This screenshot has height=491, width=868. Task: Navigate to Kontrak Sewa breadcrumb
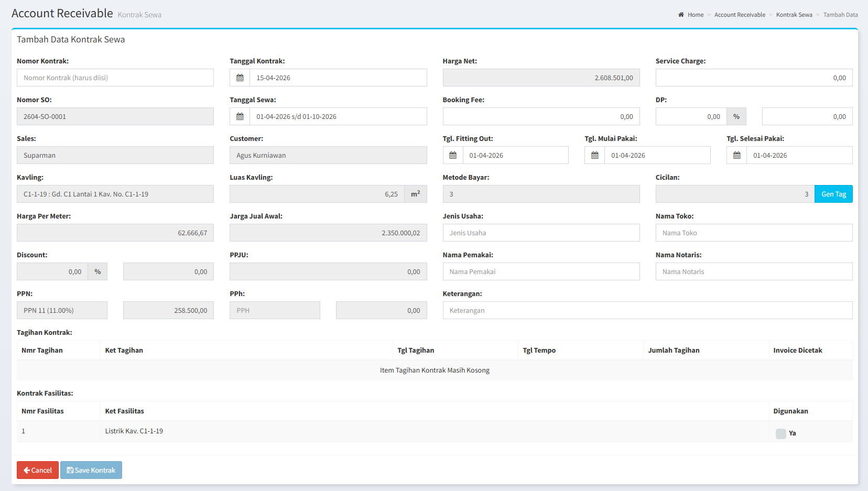pyautogui.click(x=794, y=15)
